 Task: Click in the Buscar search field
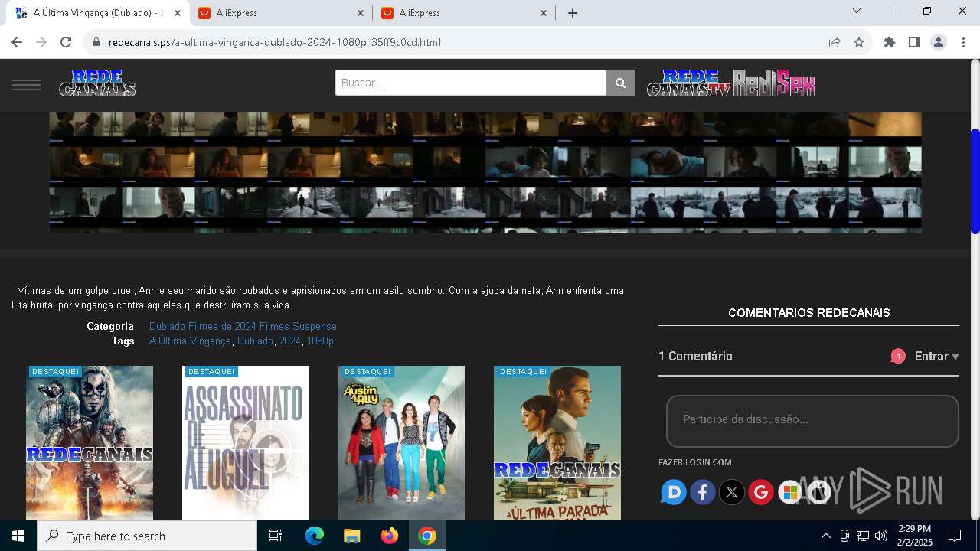coord(471,83)
